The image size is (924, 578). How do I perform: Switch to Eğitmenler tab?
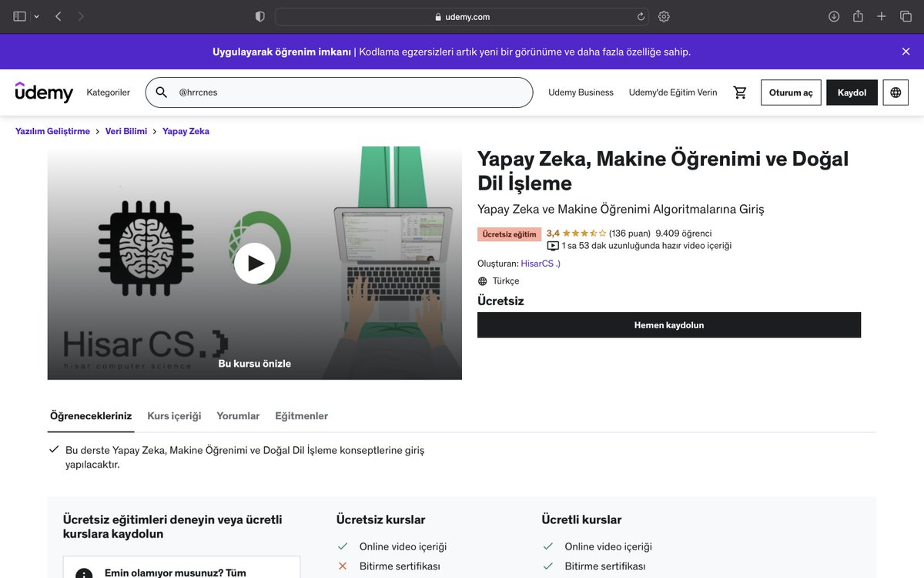[301, 416]
